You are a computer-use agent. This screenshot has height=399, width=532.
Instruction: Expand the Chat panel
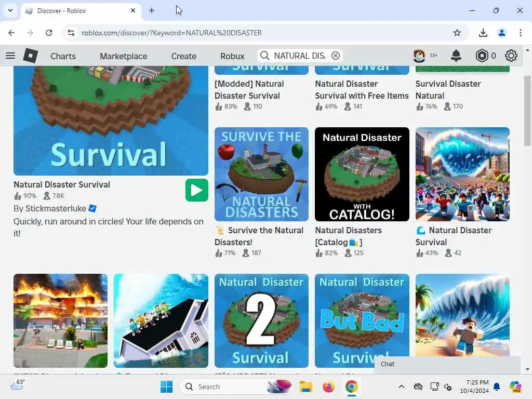(447, 364)
